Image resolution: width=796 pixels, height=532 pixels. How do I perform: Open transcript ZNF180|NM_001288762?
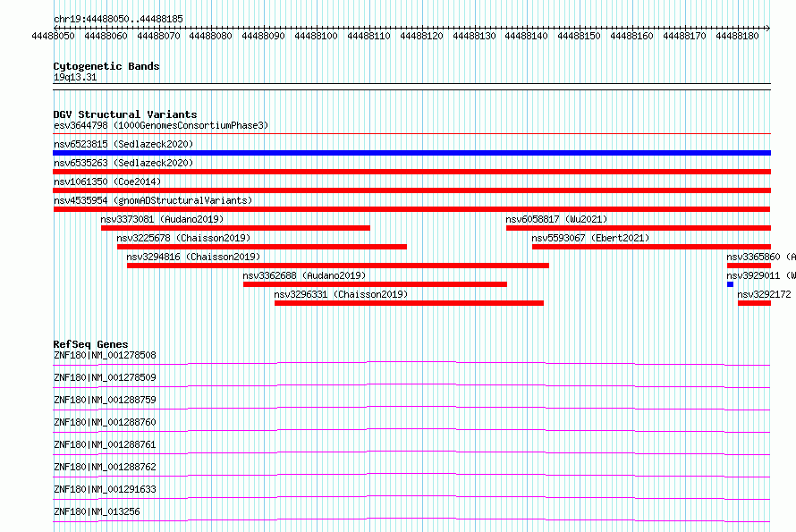(105, 467)
